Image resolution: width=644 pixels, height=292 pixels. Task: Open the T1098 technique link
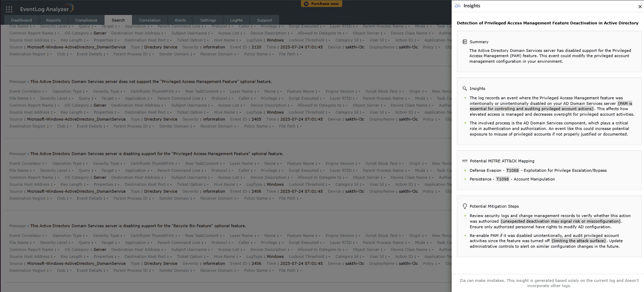pyautogui.click(x=503, y=179)
